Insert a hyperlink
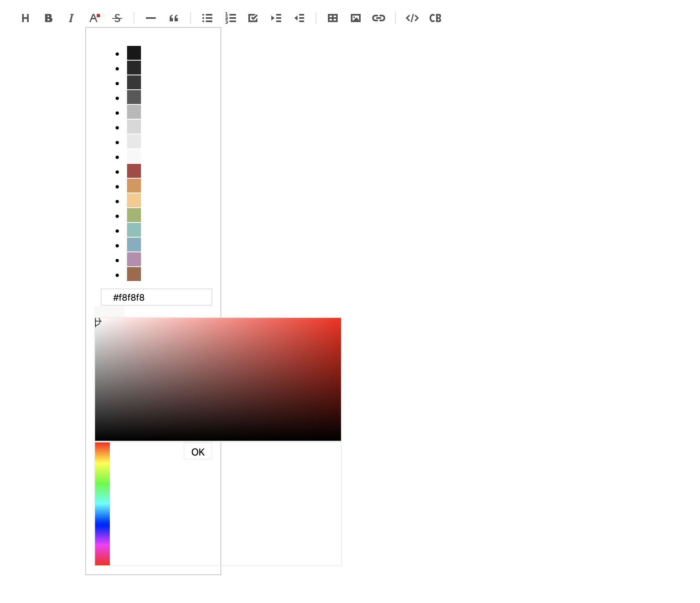 (x=379, y=18)
